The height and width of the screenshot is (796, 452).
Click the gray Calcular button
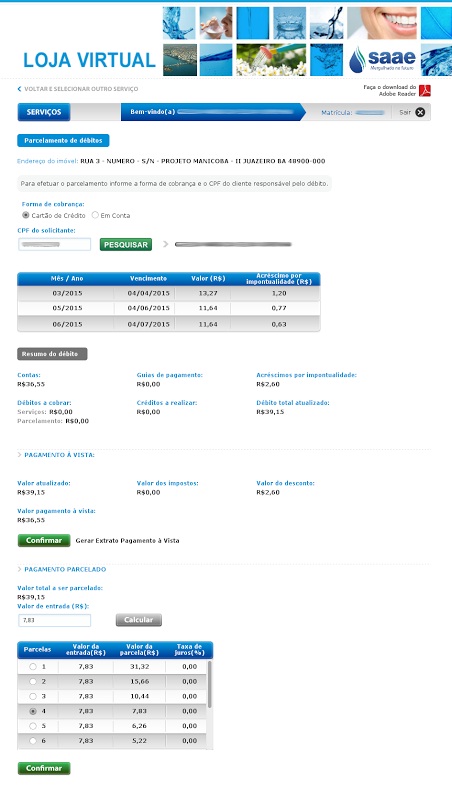pos(139,620)
